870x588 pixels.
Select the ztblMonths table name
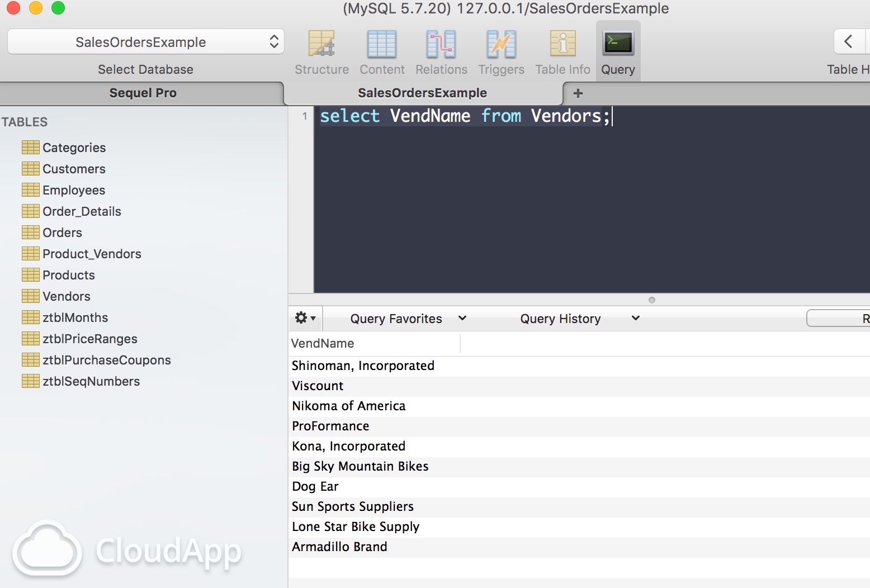pos(75,317)
